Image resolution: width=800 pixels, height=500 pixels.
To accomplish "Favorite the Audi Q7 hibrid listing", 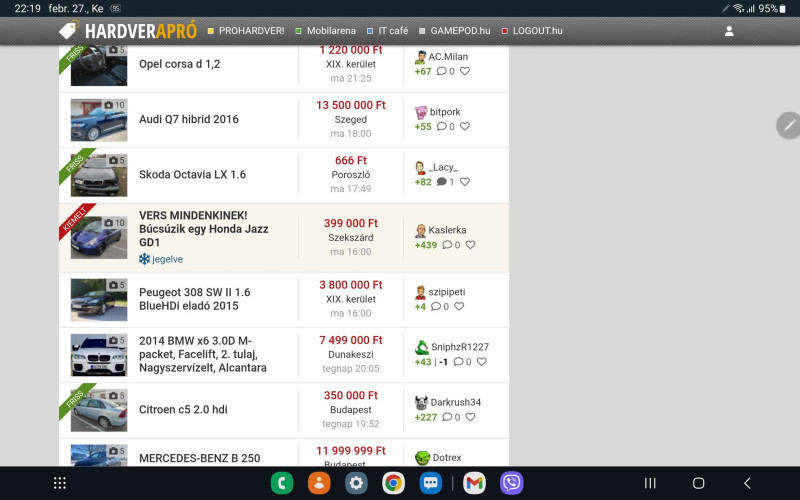I will coord(465,126).
